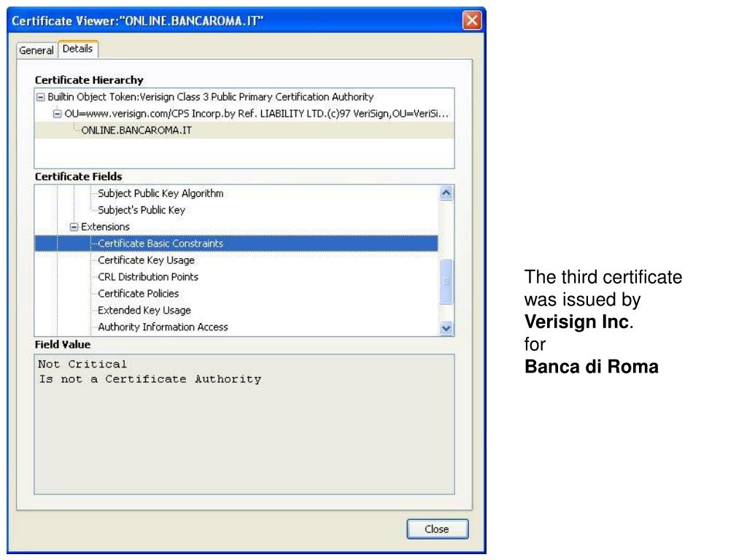The image size is (747, 560).
Task: Click 'Is not a Certificate Authority' text
Action: coord(150,379)
